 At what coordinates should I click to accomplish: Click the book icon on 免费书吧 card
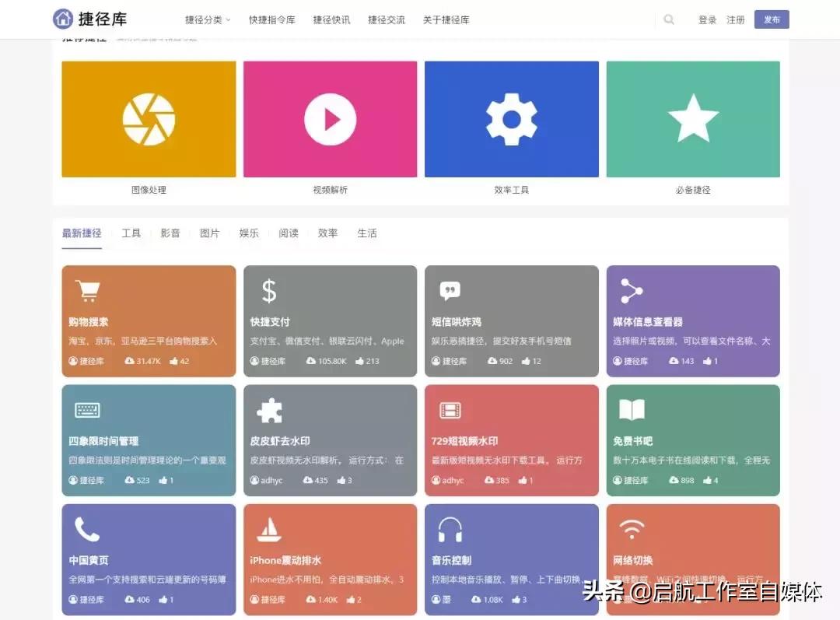tap(631, 408)
